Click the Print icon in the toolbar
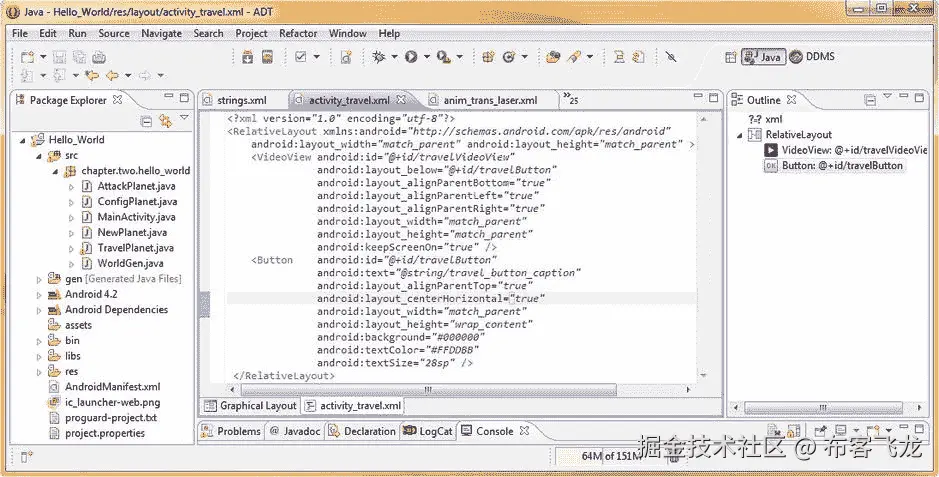 [x=99, y=57]
